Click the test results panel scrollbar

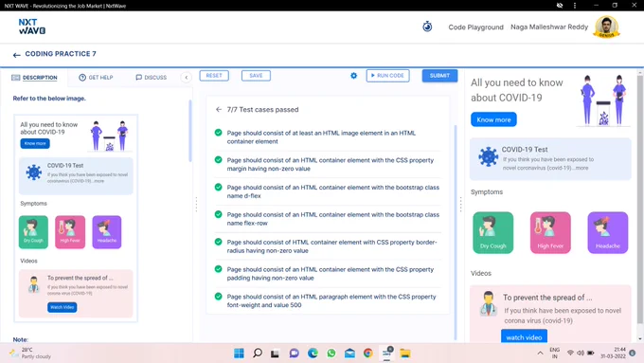456,232
